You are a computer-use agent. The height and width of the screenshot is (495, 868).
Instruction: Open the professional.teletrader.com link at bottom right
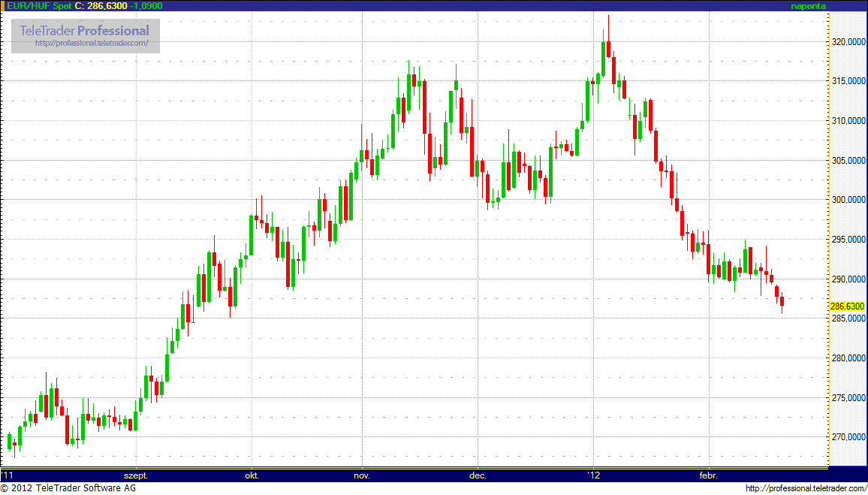click(x=806, y=488)
